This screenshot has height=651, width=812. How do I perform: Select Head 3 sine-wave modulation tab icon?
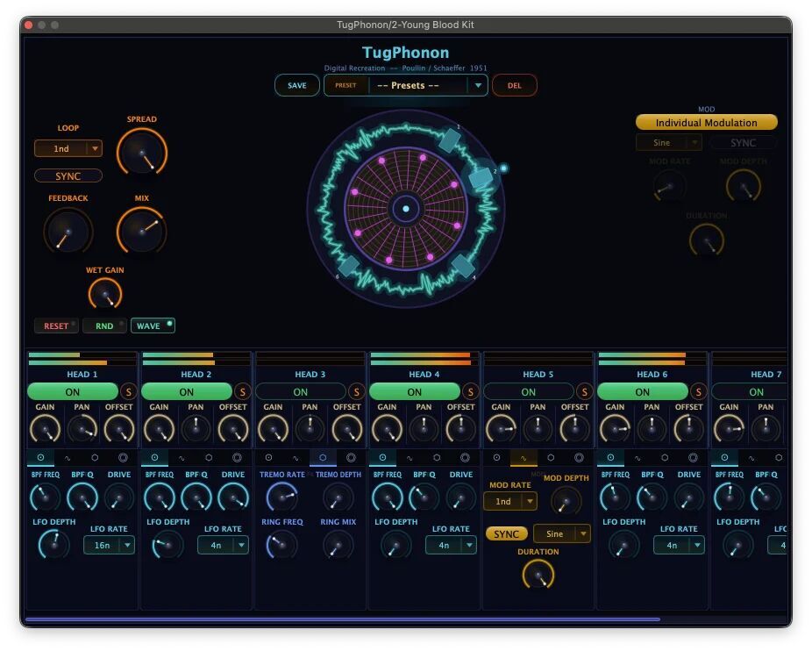(x=296, y=458)
